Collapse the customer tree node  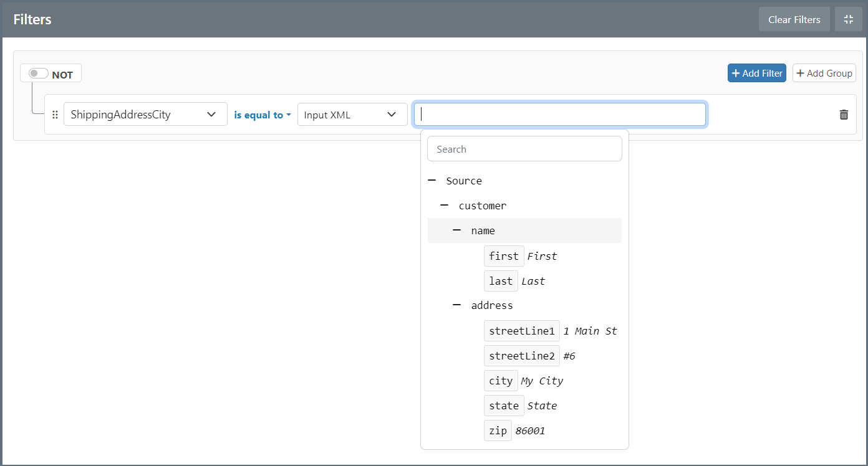[445, 206]
